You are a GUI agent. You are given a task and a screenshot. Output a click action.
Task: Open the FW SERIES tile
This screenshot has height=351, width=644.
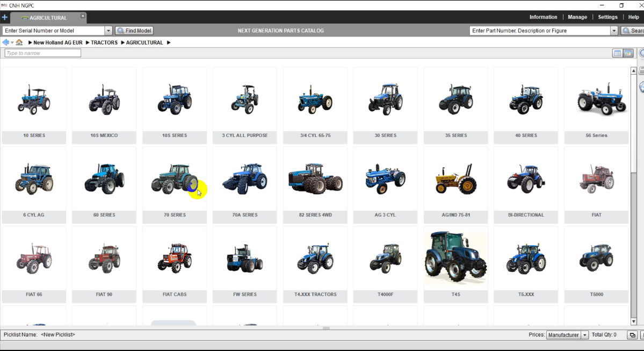(x=245, y=264)
